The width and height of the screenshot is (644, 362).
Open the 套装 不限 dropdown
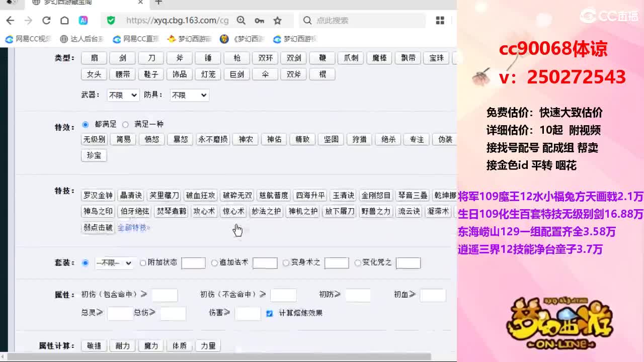click(114, 263)
